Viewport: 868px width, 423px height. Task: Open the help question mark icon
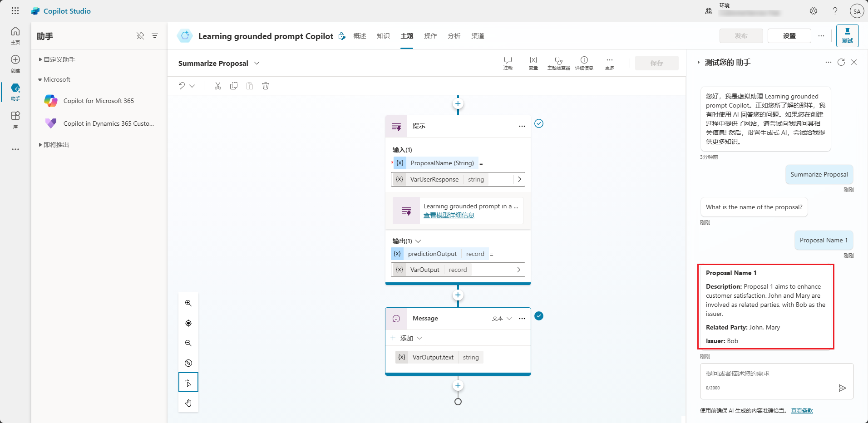[x=835, y=11]
